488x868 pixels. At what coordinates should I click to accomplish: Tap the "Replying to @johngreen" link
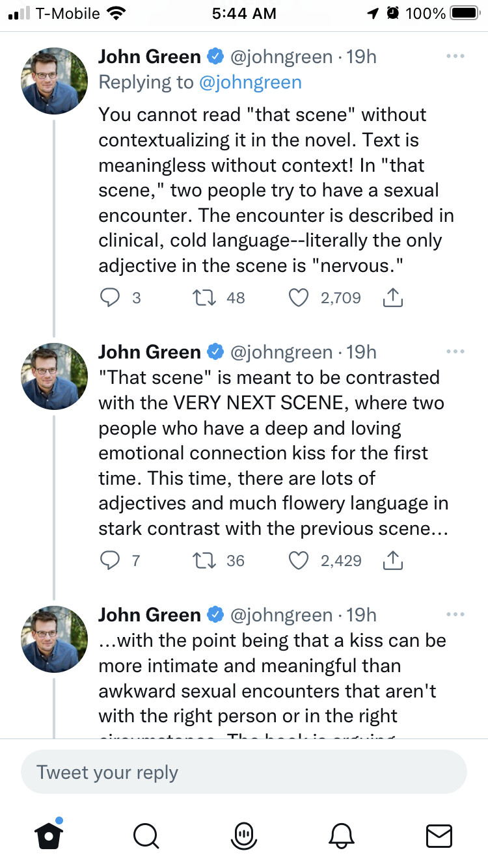click(x=250, y=82)
